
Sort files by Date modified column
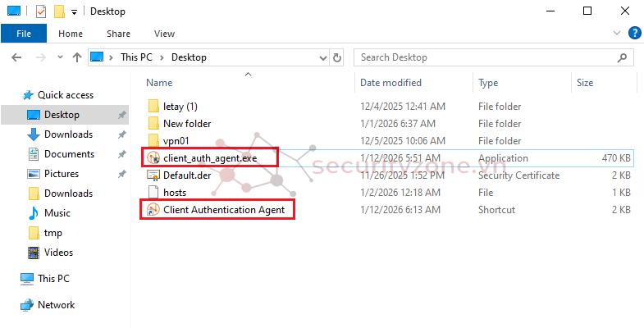click(391, 83)
